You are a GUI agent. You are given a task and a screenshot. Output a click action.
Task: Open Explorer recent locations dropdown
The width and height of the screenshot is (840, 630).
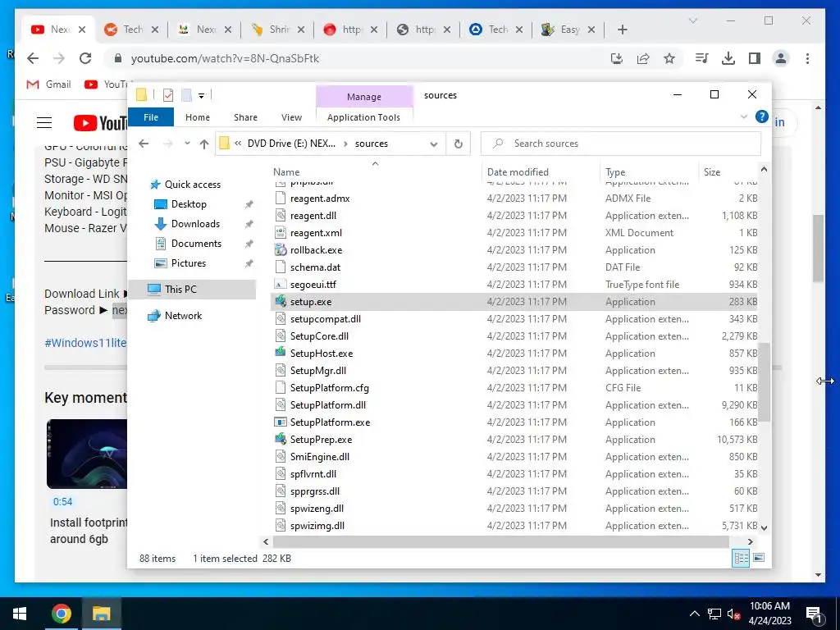[187, 144]
